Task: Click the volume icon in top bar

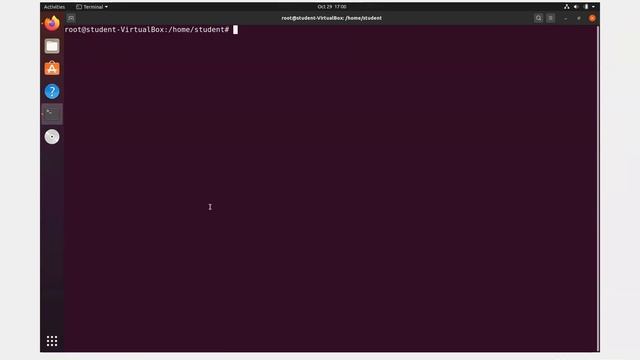Action: 576,7
